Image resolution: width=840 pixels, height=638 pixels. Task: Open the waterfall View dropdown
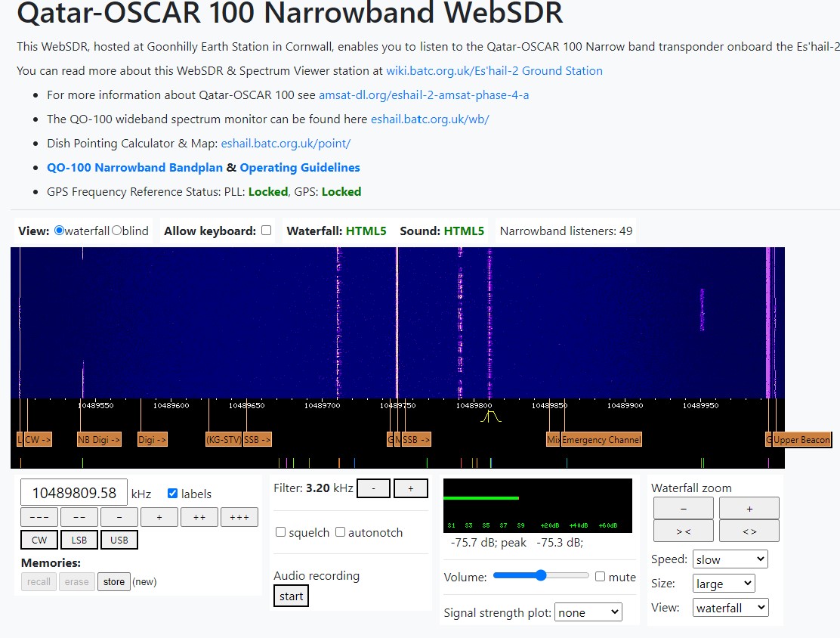(730, 608)
